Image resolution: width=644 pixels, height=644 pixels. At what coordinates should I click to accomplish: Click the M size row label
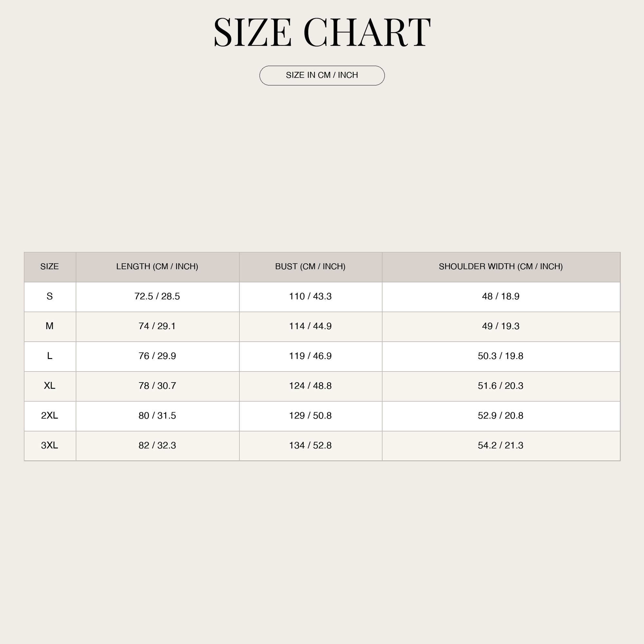50,326
